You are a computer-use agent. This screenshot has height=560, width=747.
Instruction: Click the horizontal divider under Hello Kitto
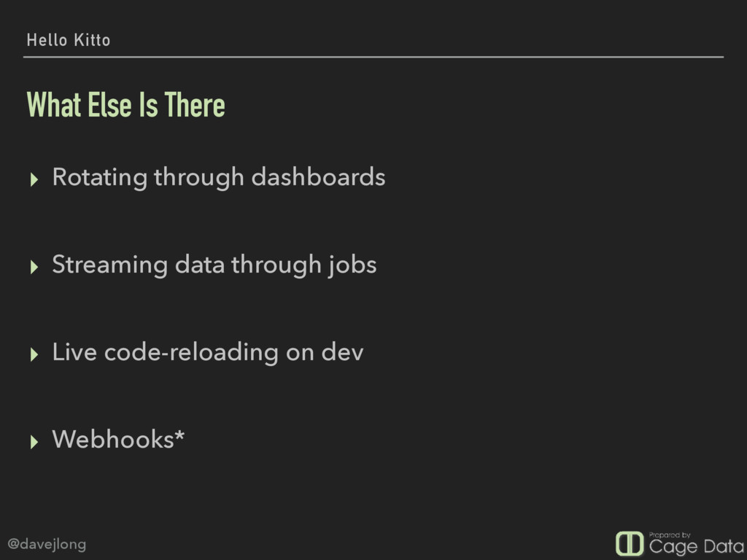(373, 57)
